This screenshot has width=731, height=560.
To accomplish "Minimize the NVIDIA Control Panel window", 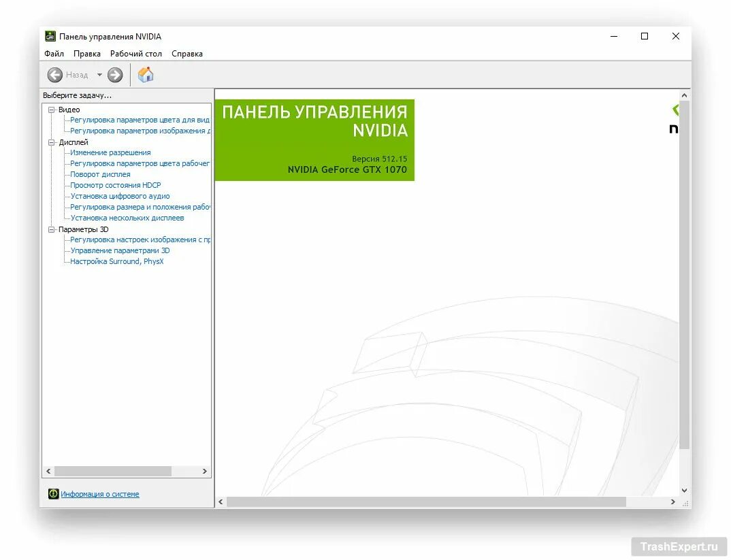I will [614, 36].
